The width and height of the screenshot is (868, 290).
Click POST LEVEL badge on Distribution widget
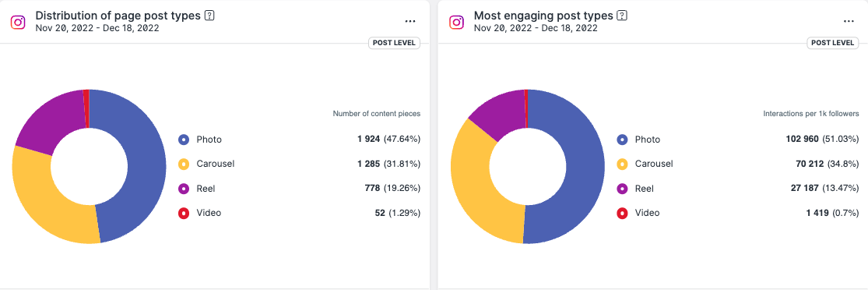(x=395, y=43)
